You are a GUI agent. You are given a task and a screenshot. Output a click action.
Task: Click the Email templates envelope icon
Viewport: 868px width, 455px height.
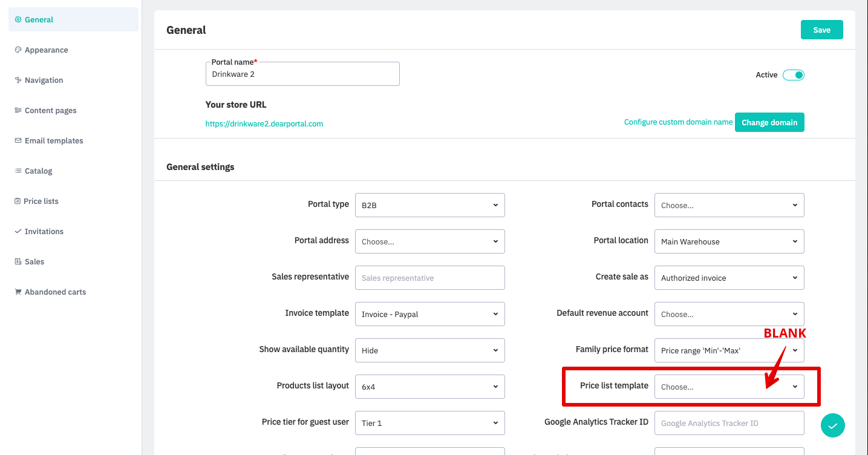18,140
